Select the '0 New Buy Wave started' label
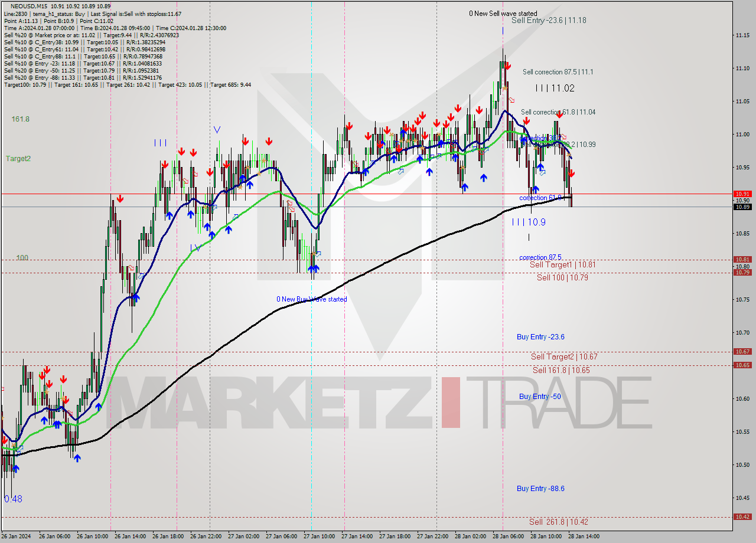This screenshot has width=756, height=543. 312,299
